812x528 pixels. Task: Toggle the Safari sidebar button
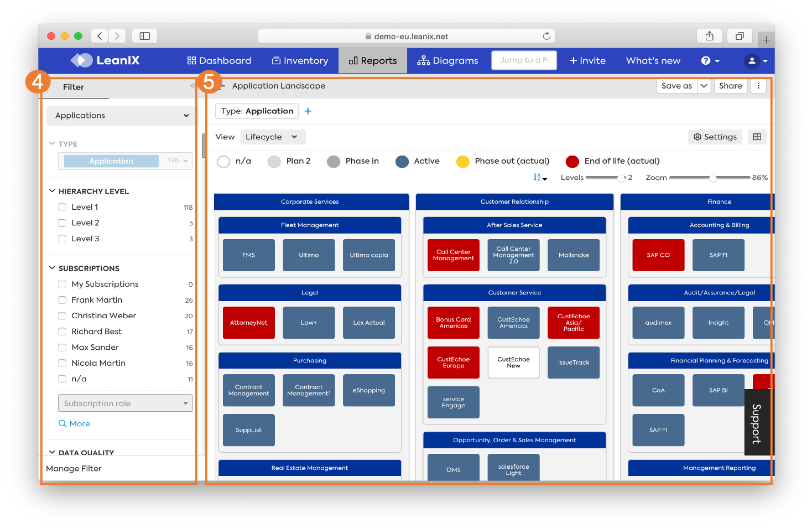(x=145, y=36)
